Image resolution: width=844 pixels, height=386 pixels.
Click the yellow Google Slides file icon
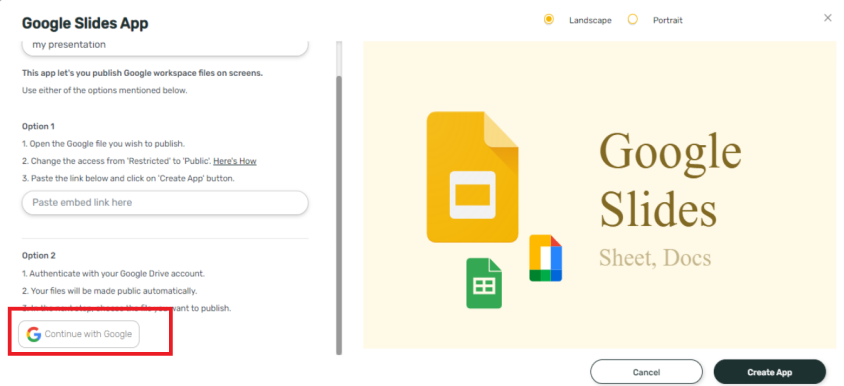[472, 177]
